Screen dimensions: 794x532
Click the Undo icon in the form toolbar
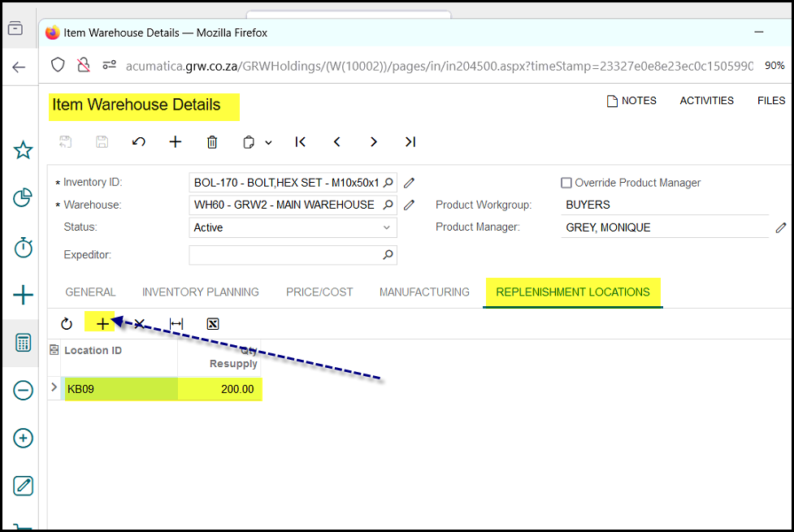[x=139, y=142]
